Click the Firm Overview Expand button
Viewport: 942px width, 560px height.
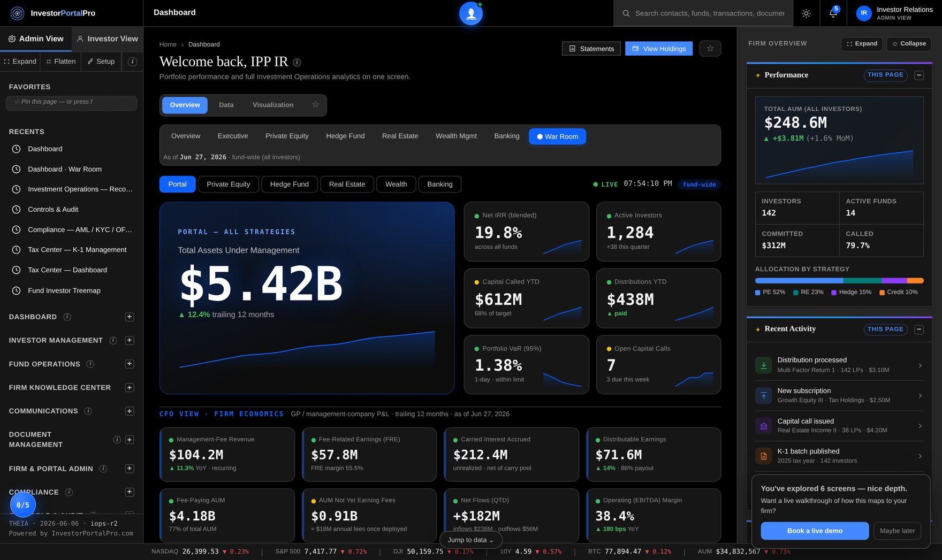coord(862,44)
